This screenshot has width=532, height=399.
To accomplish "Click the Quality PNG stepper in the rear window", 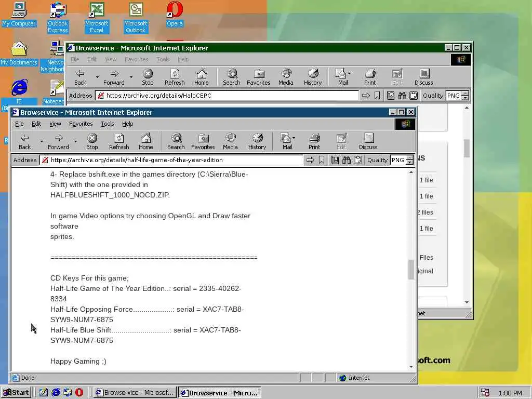I will tap(465, 96).
